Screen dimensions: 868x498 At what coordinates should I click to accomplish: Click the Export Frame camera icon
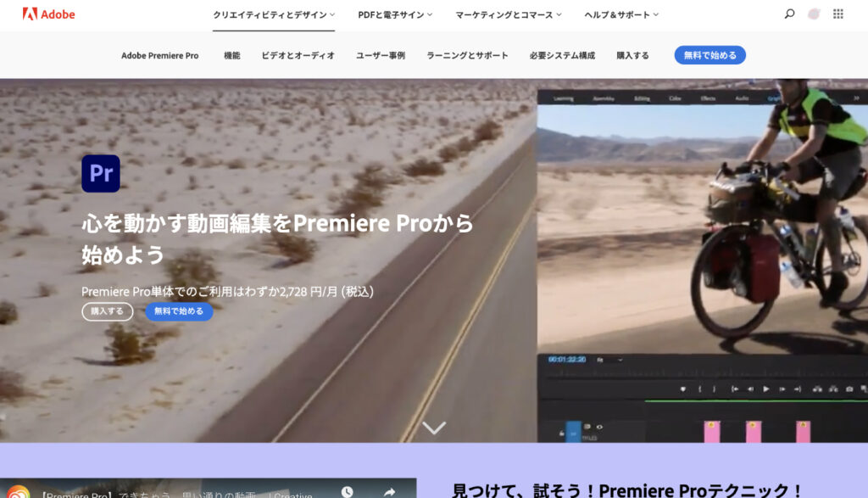(x=849, y=389)
